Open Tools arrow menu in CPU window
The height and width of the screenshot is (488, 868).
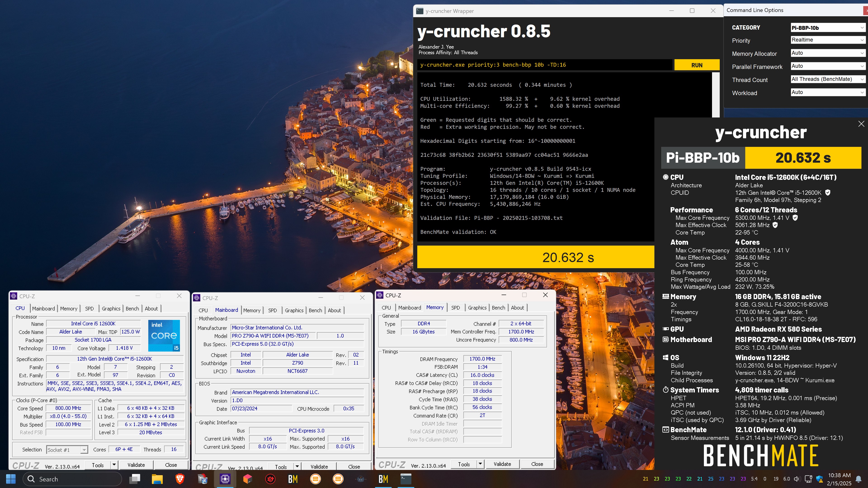click(x=114, y=465)
